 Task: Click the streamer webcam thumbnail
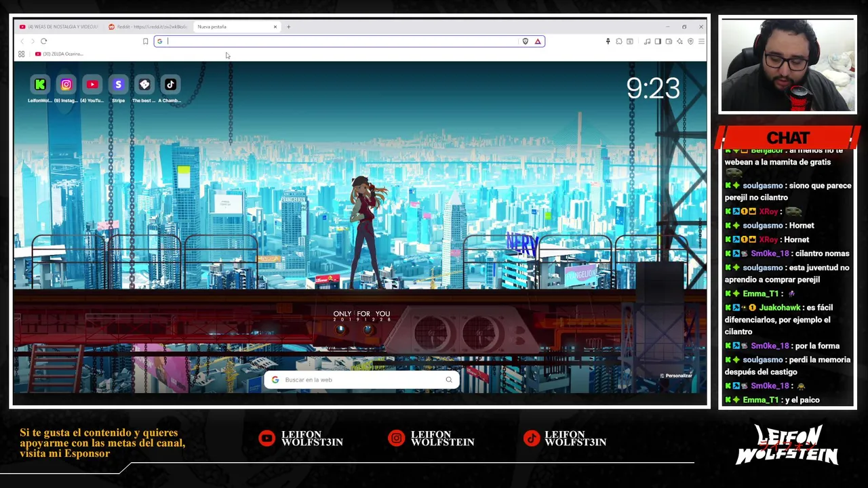coord(788,66)
